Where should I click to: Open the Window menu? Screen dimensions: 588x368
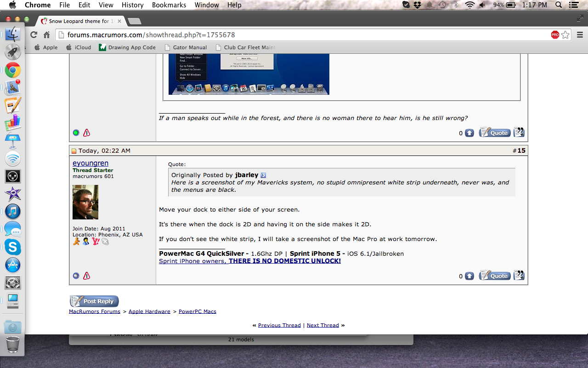pyautogui.click(x=207, y=5)
